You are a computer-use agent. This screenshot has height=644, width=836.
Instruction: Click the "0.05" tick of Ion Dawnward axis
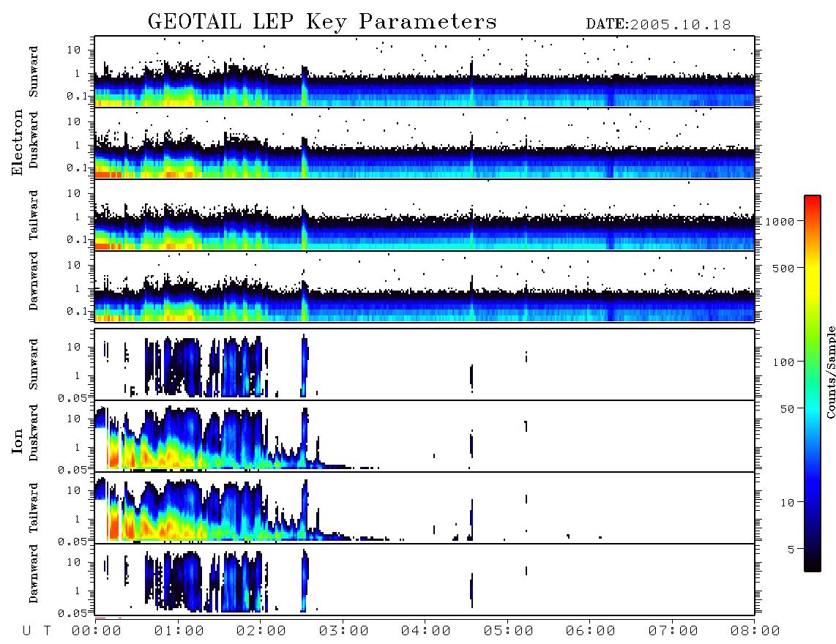[73, 613]
